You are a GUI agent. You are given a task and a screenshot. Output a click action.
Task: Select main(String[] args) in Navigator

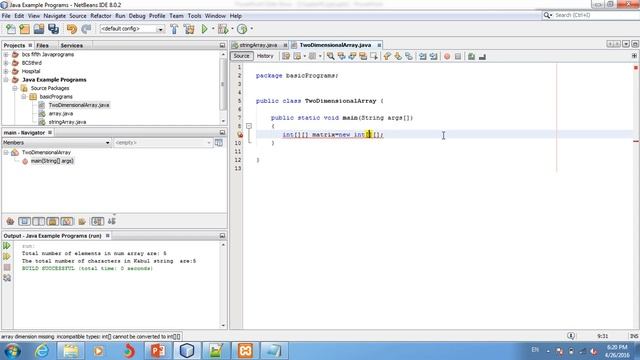point(52,161)
